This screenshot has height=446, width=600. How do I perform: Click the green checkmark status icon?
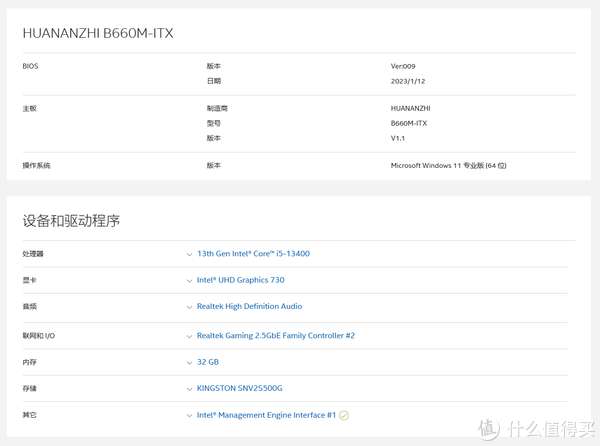pos(344,415)
